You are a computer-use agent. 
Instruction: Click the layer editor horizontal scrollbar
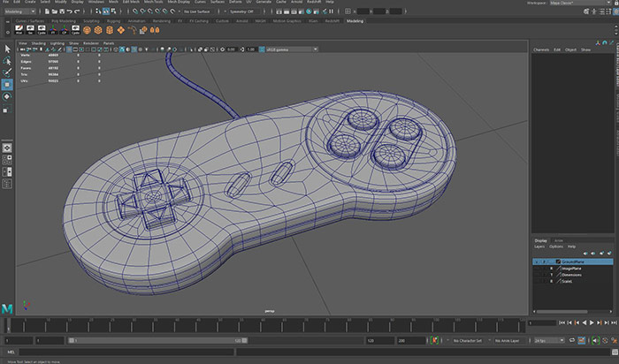pyautogui.click(x=562, y=312)
